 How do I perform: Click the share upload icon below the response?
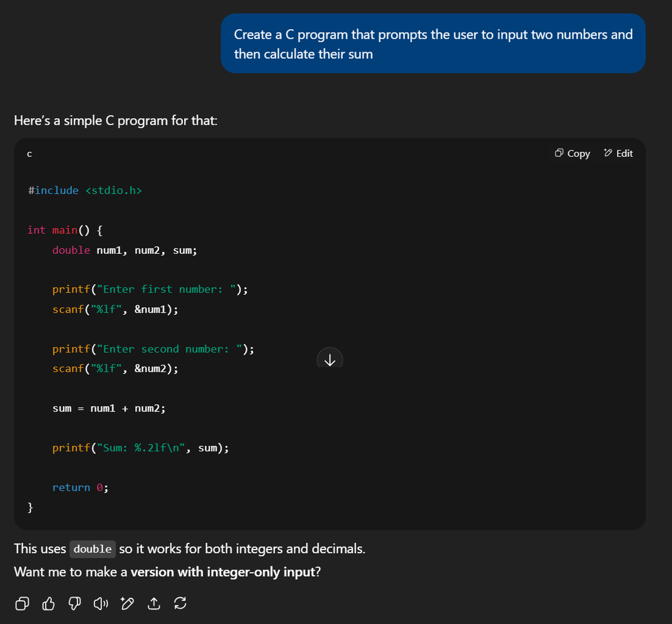click(x=154, y=603)
